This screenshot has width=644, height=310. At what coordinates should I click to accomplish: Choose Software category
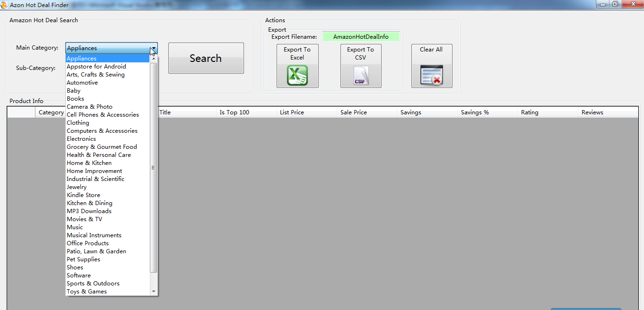[107, 276]
